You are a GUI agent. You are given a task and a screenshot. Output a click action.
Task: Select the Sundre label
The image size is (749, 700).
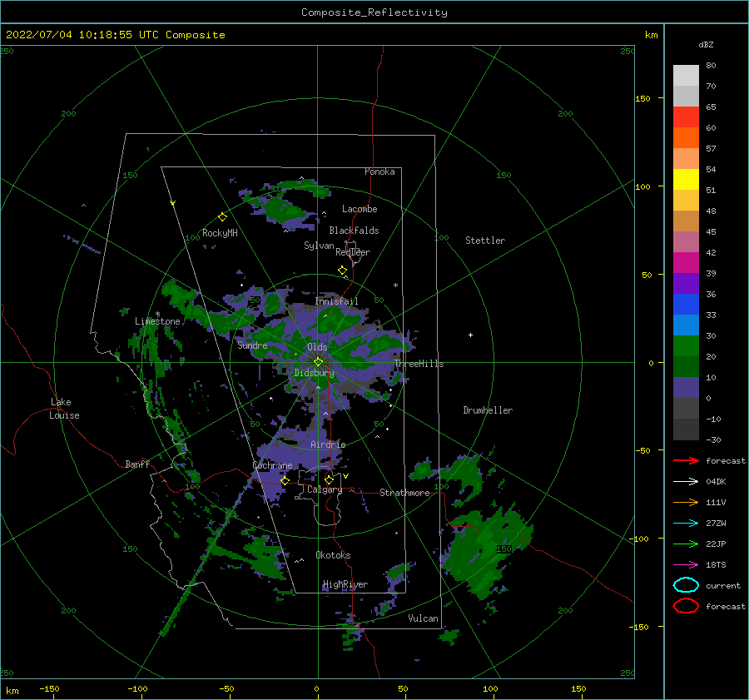pos(252,345)
